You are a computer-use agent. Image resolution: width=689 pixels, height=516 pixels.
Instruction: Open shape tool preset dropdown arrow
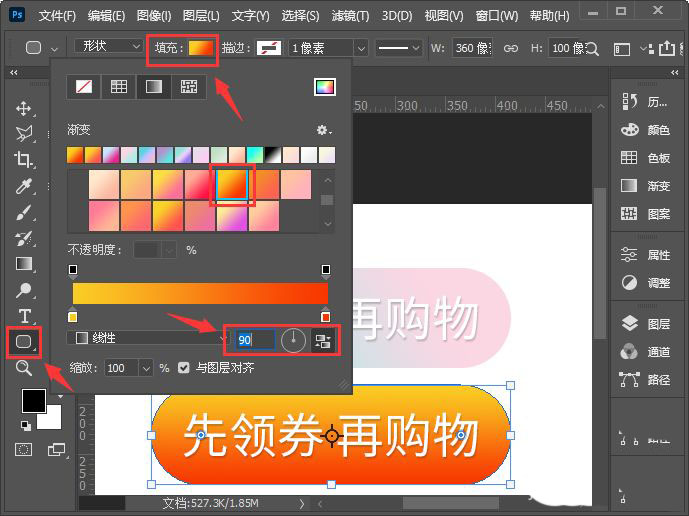[54, 49]
